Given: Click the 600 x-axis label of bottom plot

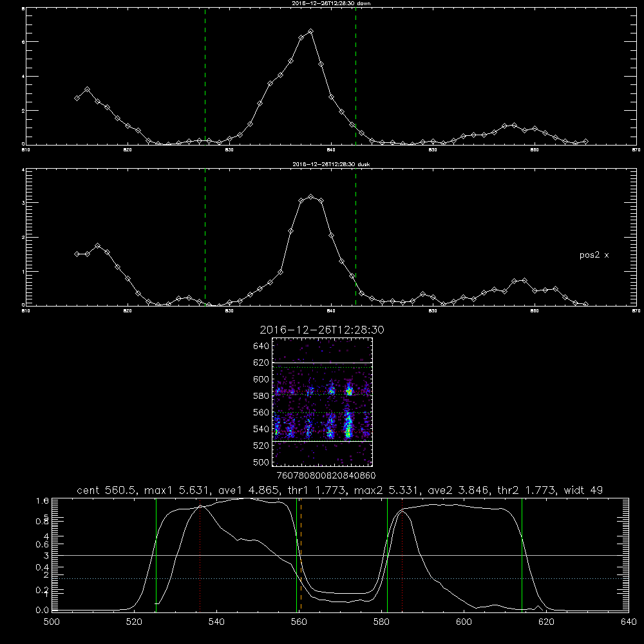Looking at the screenshot, I should click(464, 622).
